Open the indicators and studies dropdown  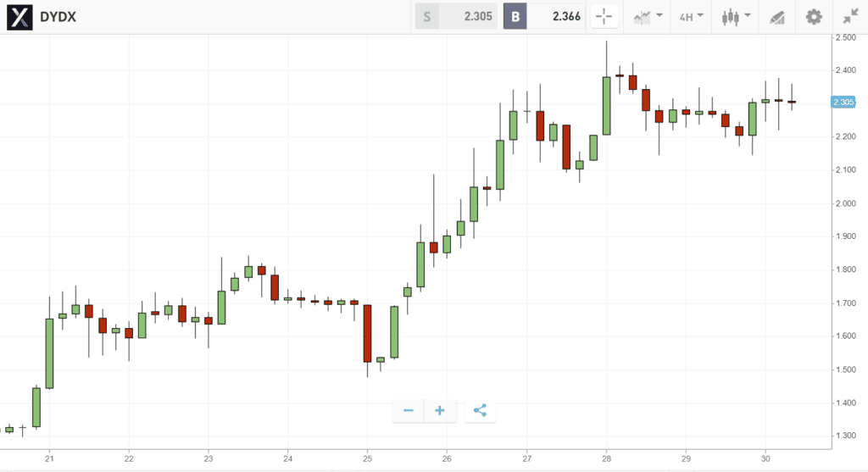[x=647, y=17]
